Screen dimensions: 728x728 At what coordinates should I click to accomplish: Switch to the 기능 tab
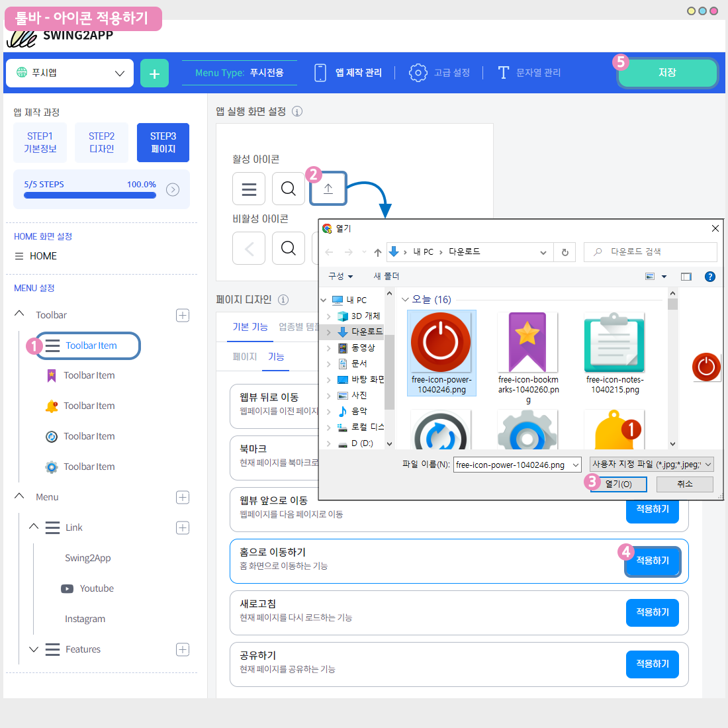coord(276,357)
